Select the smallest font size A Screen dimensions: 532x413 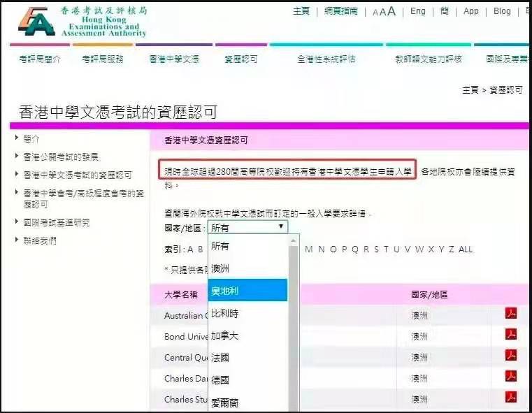(x=375, y=12)
